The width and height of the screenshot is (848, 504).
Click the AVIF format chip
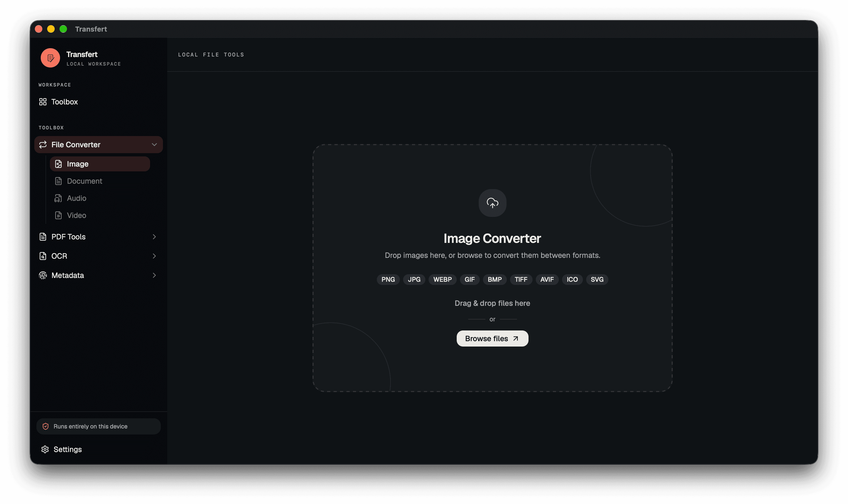(x=547, y=280)
